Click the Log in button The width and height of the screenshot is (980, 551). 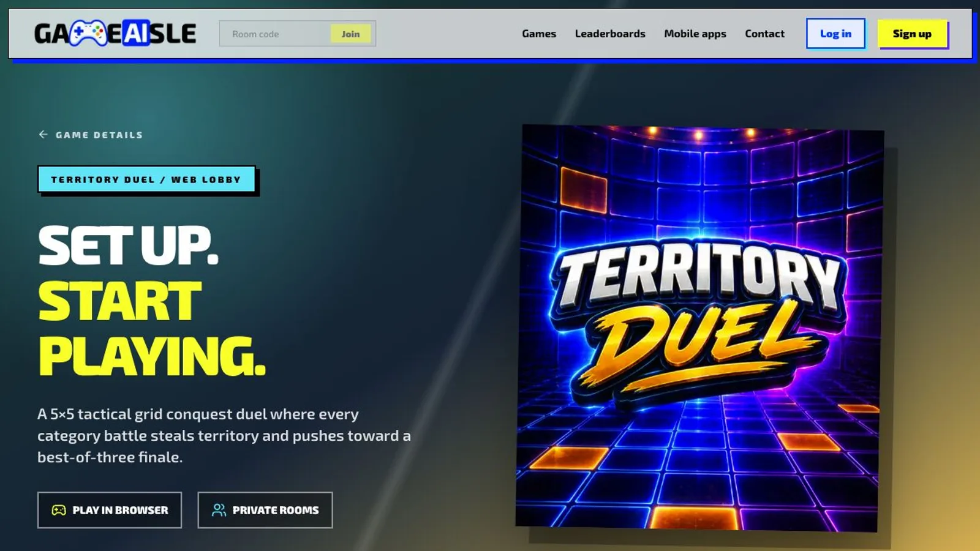coord(835,34)
